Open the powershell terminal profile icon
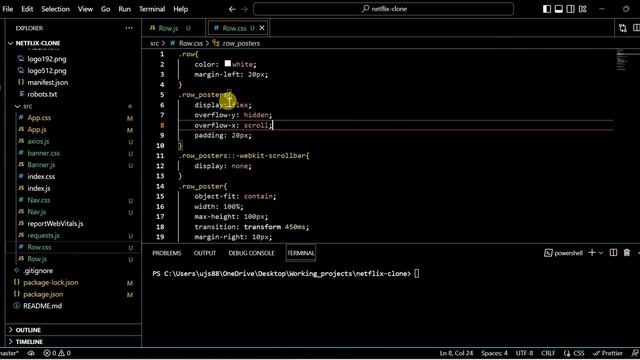 [548, 253]
